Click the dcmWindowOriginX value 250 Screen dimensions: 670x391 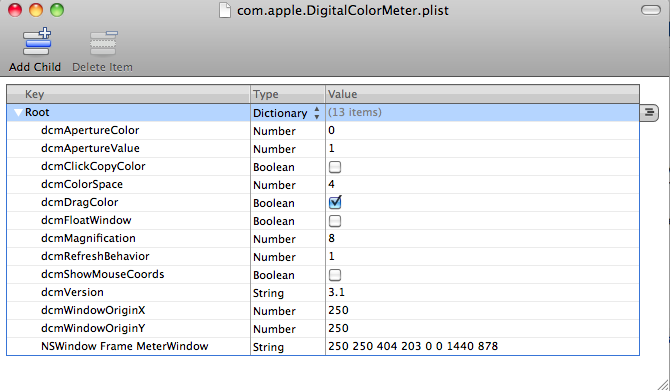click(338, 310)
